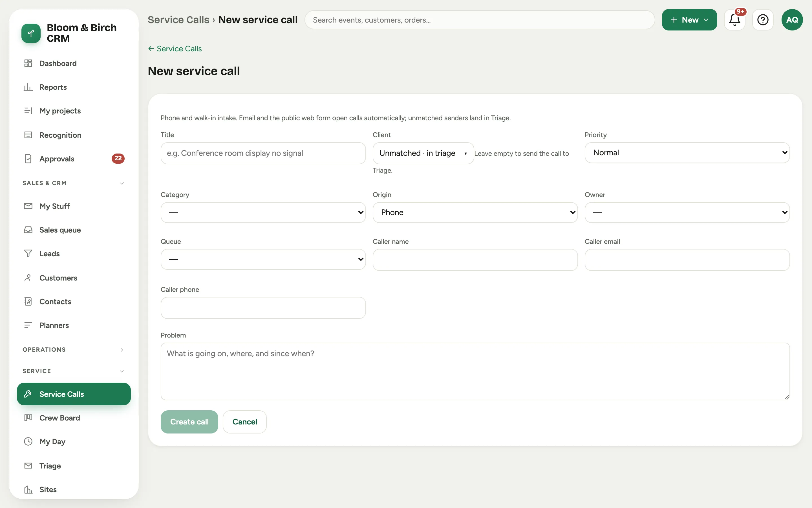Open Crew Board in sidebar
812x508 pixels.
pos(74,418)
